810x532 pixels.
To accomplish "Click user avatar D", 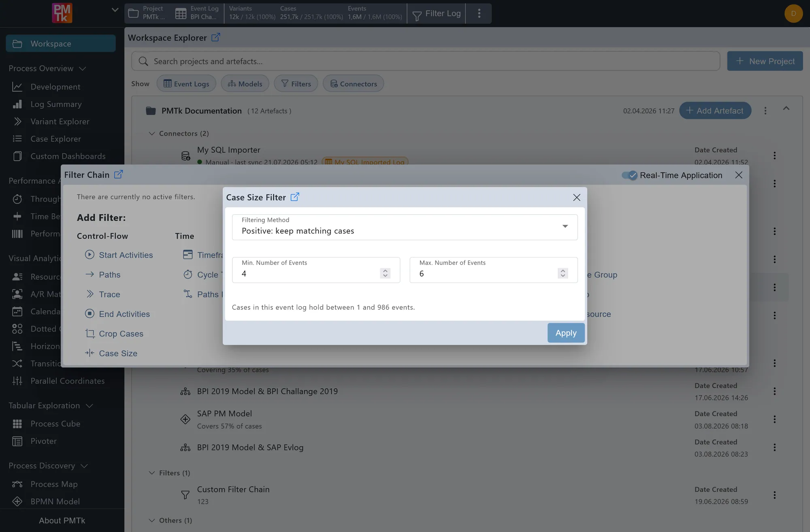I will 793,13.
